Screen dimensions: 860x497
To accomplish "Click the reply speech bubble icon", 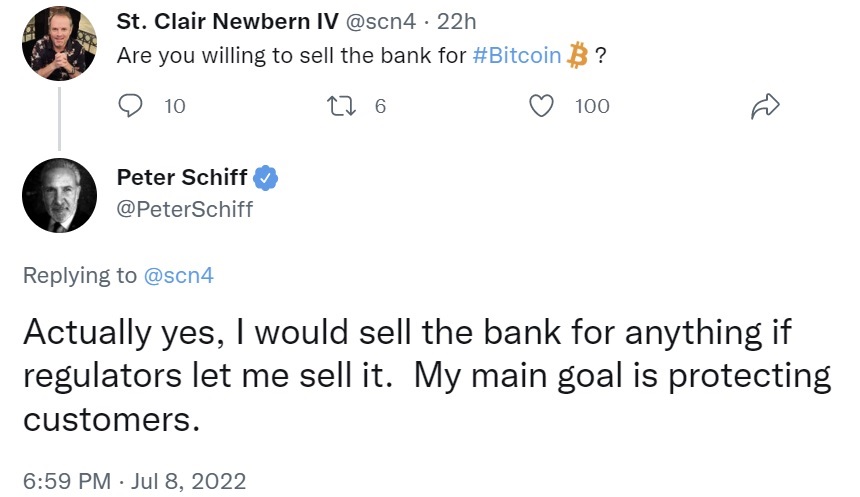I will (x=131, y=105).
